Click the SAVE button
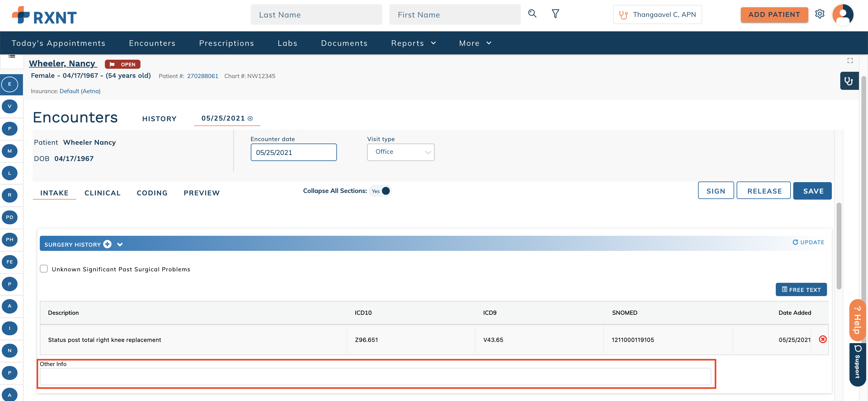Image resolution: width=868 pixels, height=401 pixels. pyautogui.click(x=812, y=191)
